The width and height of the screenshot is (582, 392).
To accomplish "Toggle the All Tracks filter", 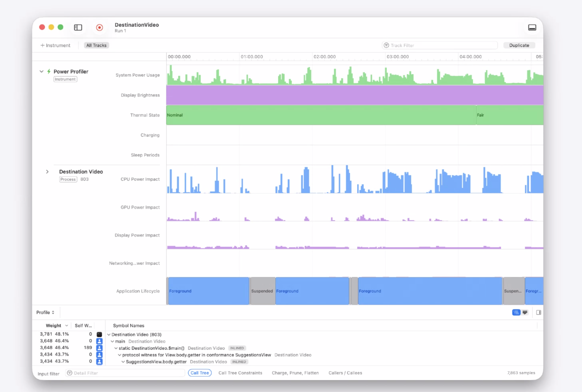I will pos(96,45).
